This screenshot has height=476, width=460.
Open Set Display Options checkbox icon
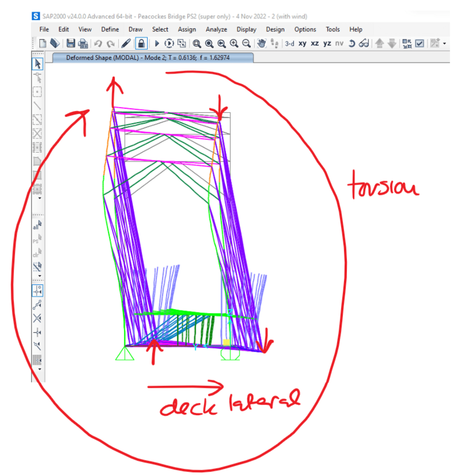coord(420,43)
